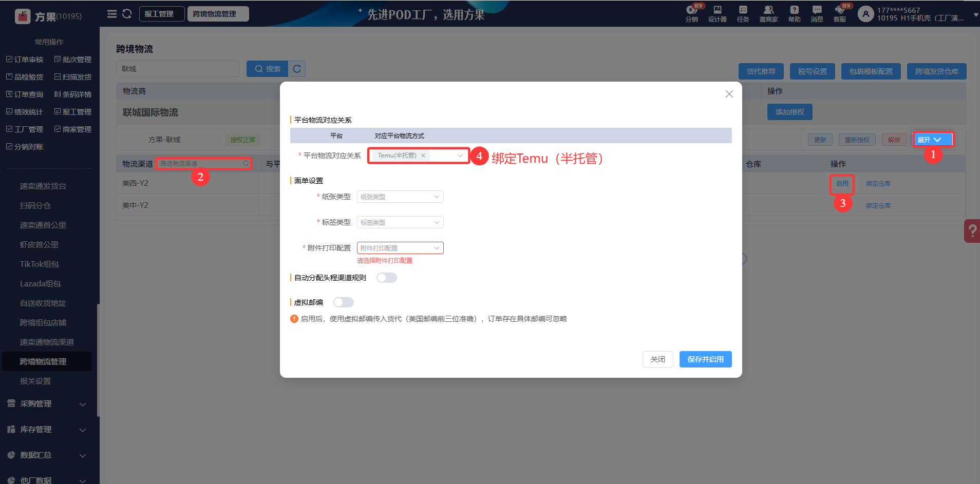Remove the Temu(半托管) tag
This screenshot has height=484, width=980.
pyautogui.click(x=423, y=156)
